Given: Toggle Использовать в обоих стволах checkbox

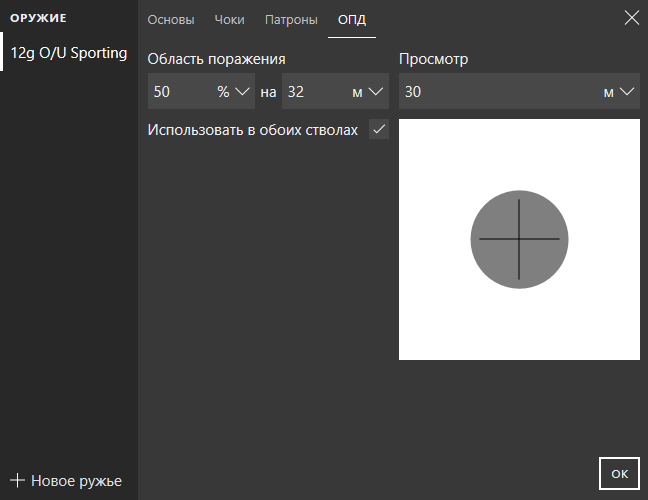Looking at the screenshot, I should [x=379, y=129].
